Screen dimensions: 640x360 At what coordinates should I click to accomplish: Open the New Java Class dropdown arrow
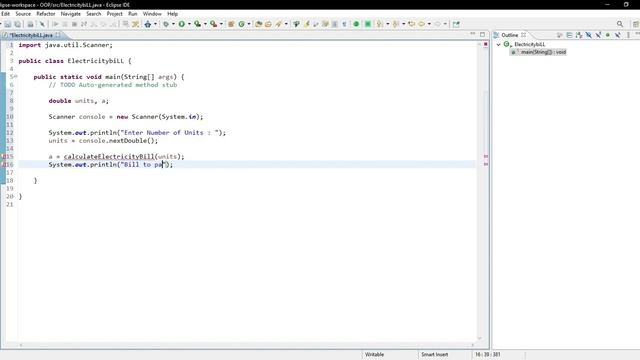[x=249, y=24]
